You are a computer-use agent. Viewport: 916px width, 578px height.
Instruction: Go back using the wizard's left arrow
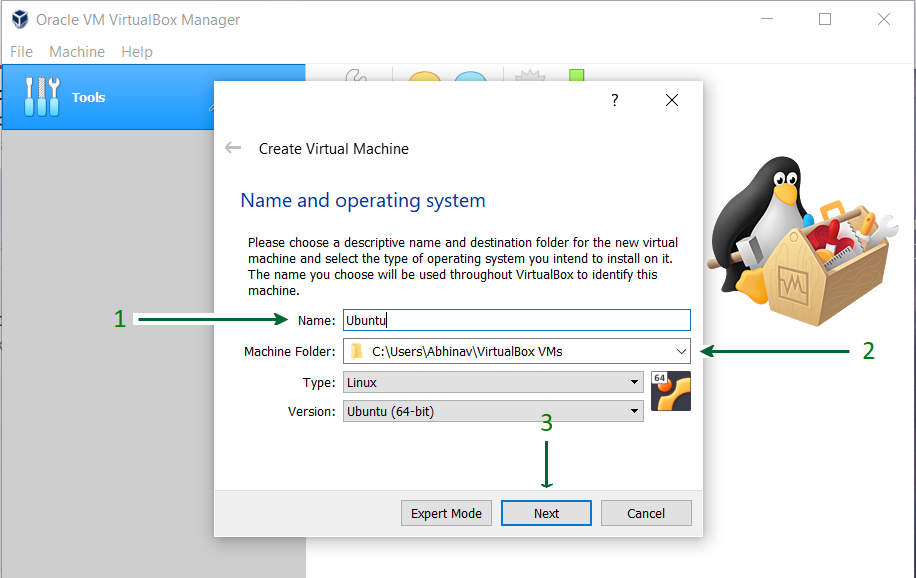tap(233, 148)
